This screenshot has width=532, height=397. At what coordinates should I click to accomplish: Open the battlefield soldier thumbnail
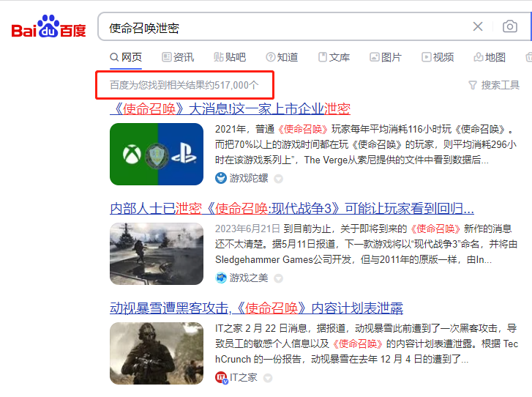click(157, 253)
